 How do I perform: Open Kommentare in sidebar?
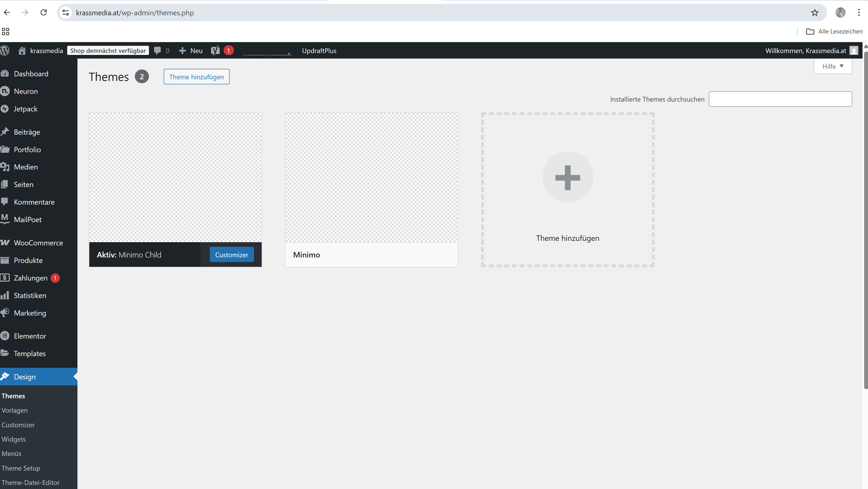[34, 202]
